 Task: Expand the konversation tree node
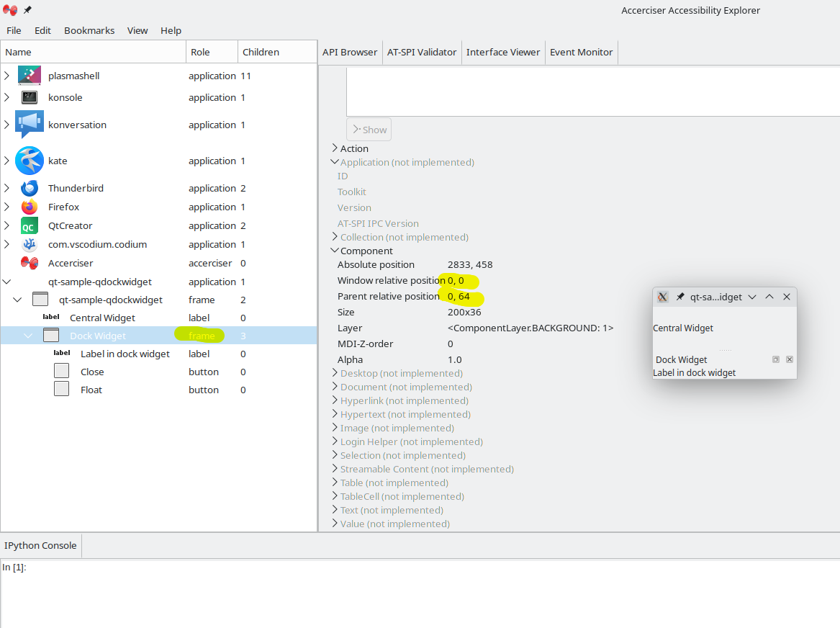(x=7, y=125)
